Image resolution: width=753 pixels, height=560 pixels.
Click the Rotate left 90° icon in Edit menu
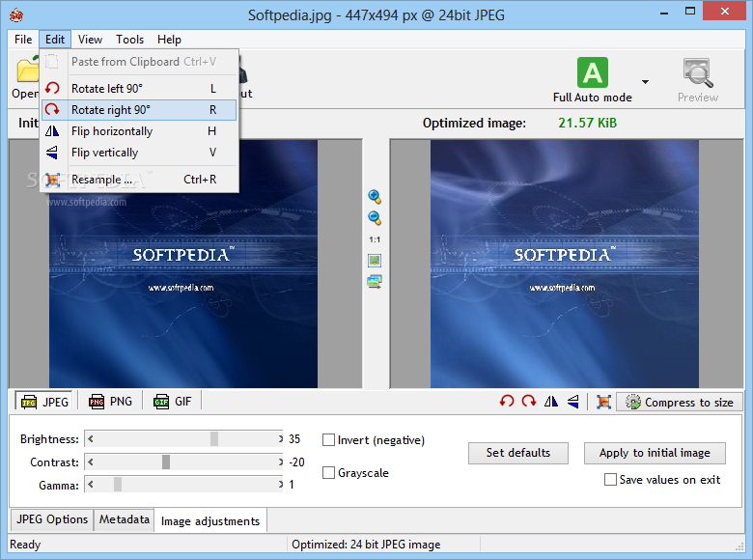[x=52, y=89]
